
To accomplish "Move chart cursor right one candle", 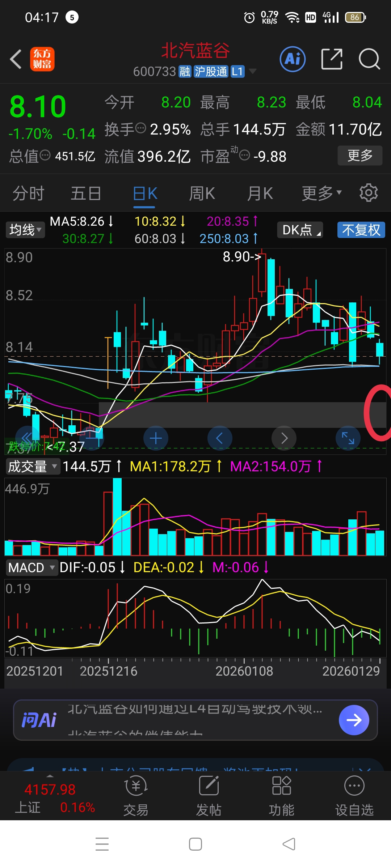I will [284, 438].
